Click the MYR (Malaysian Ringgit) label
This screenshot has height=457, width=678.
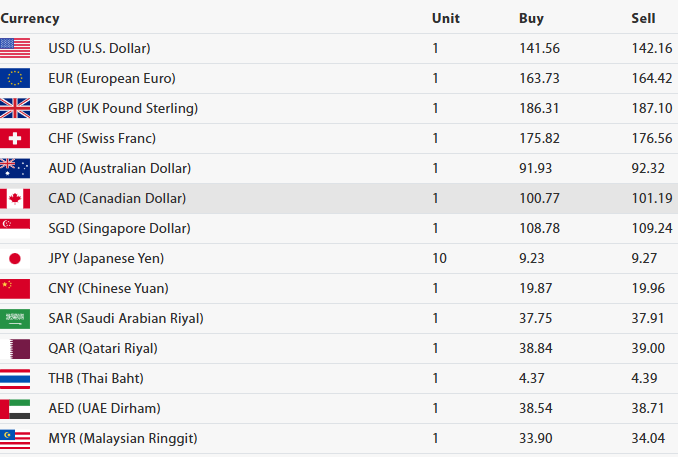pos(122,438)
